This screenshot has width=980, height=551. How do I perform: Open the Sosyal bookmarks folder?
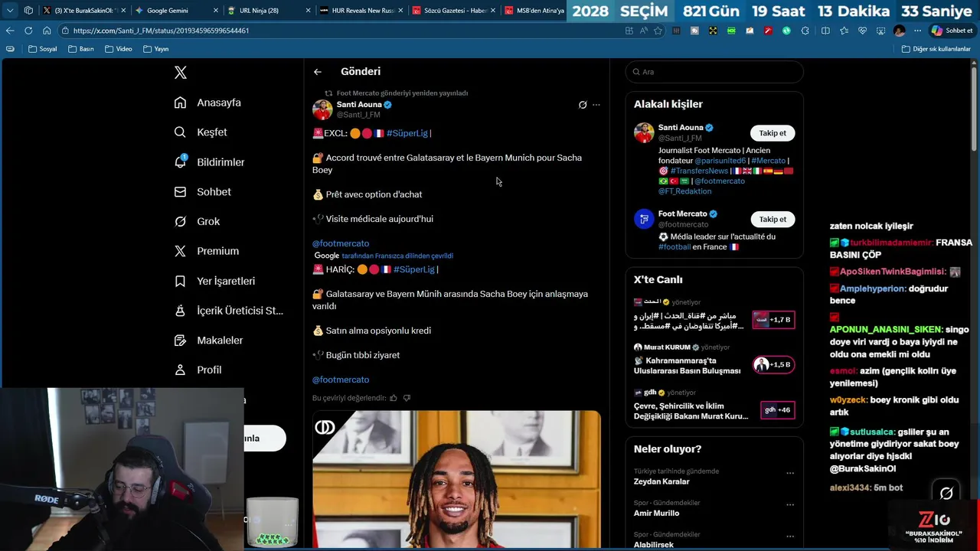tap(43, 49)
